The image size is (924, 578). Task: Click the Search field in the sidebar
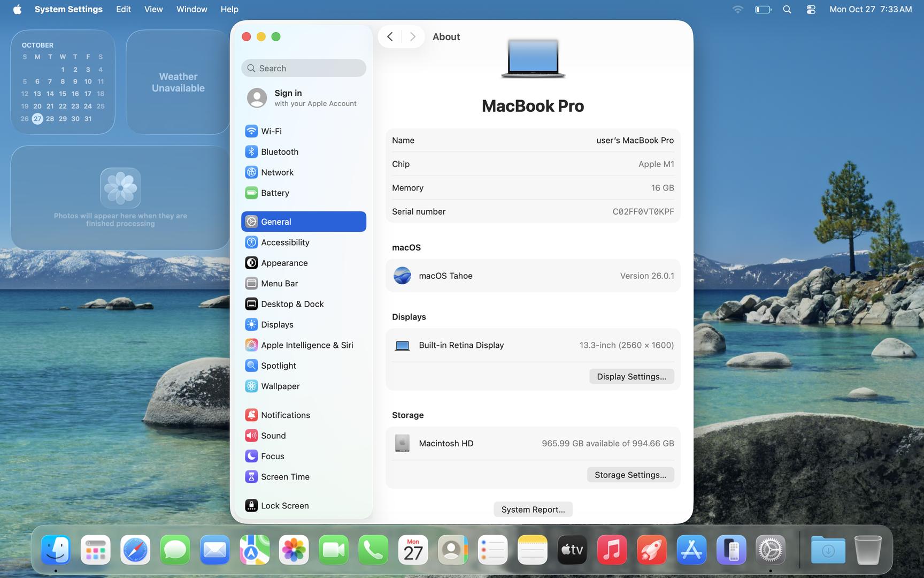[x=304, y=69]
